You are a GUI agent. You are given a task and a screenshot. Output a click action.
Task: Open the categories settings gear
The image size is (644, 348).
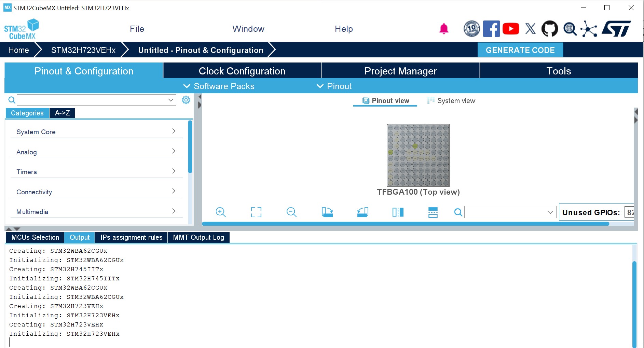(186, 100)
